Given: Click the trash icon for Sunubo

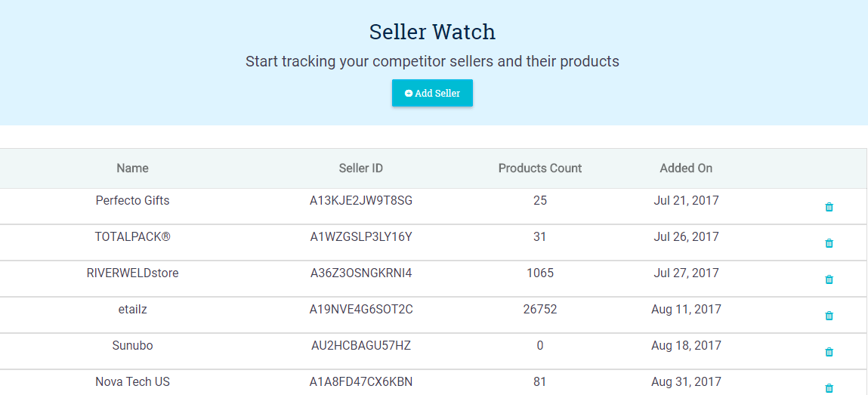Looking at the screenshot, I should (x=829, y=352).
